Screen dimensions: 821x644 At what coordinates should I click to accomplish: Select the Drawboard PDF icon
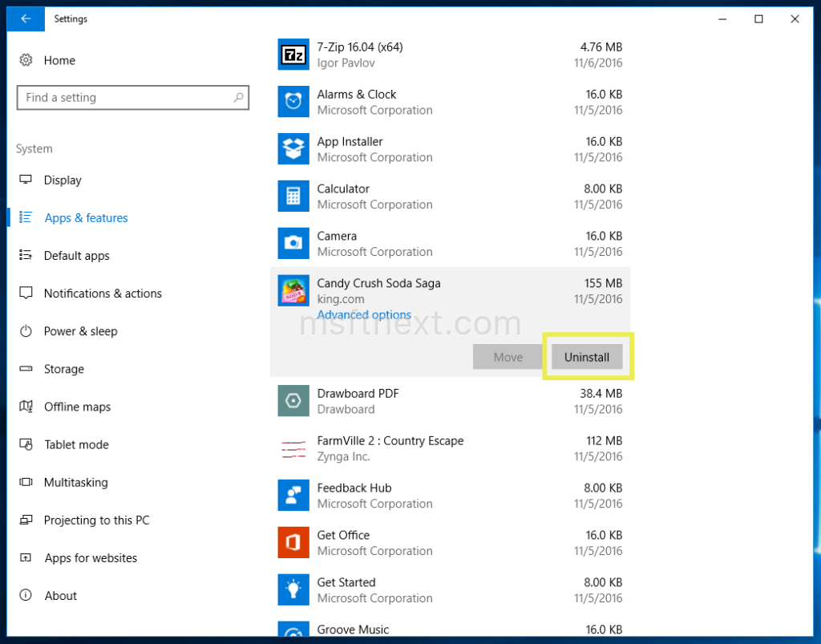pos(293,401)
